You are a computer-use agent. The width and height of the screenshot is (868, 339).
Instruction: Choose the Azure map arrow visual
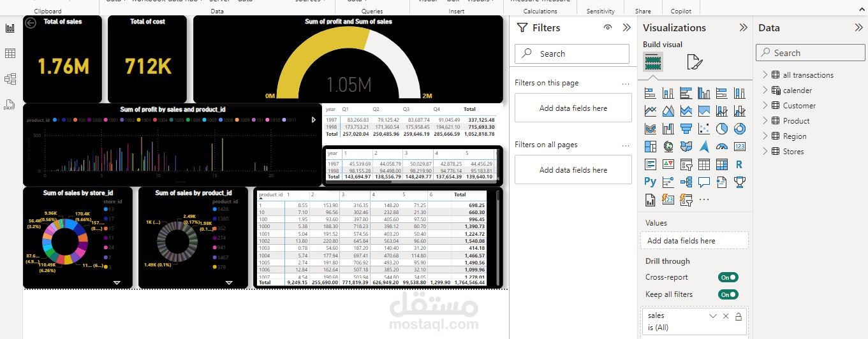[x=704, y=147]
